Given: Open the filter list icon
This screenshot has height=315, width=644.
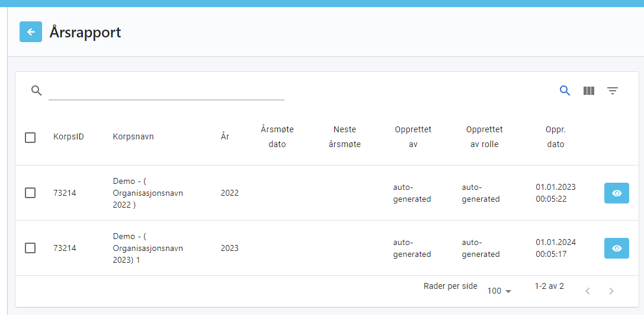Looking at the screenshot, I should (612, 91).
